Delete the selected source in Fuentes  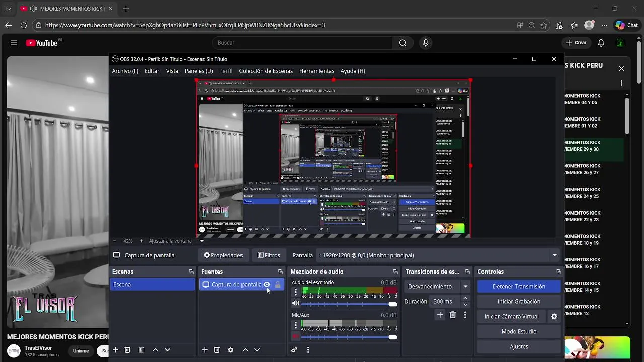(x=217, y=350)
